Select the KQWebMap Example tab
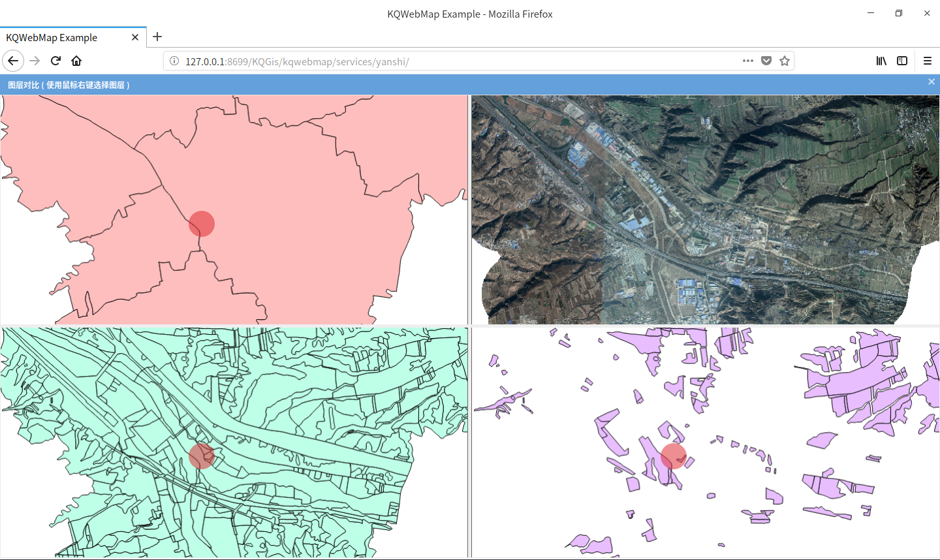 (x=65, y=37)
